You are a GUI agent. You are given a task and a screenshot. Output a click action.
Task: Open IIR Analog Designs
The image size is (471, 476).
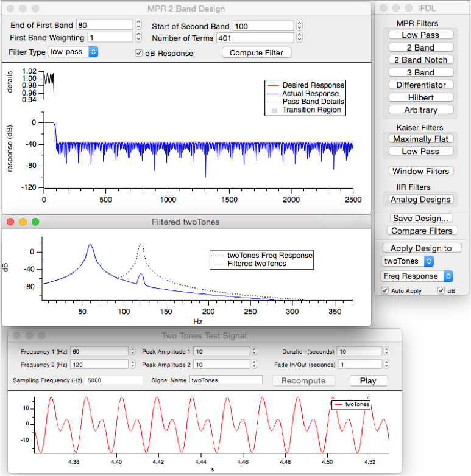click(x=420, y=199)
